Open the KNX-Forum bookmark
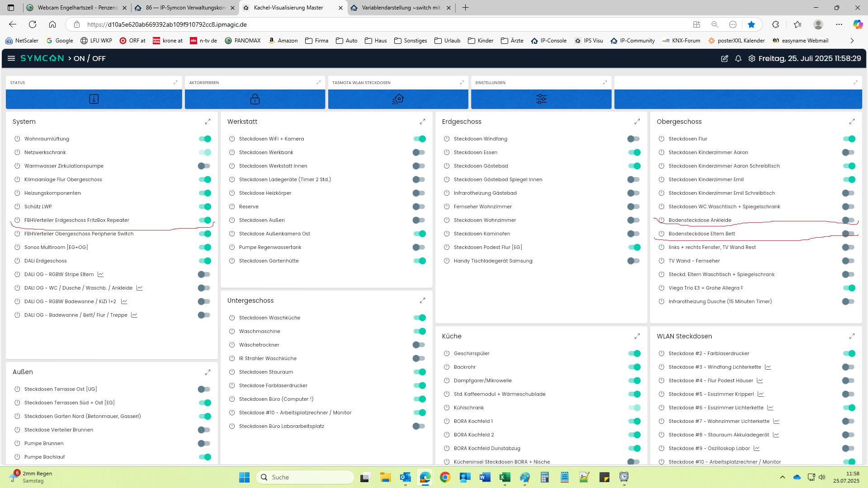This screenshot has width=868, height=488. coord(681,41)
